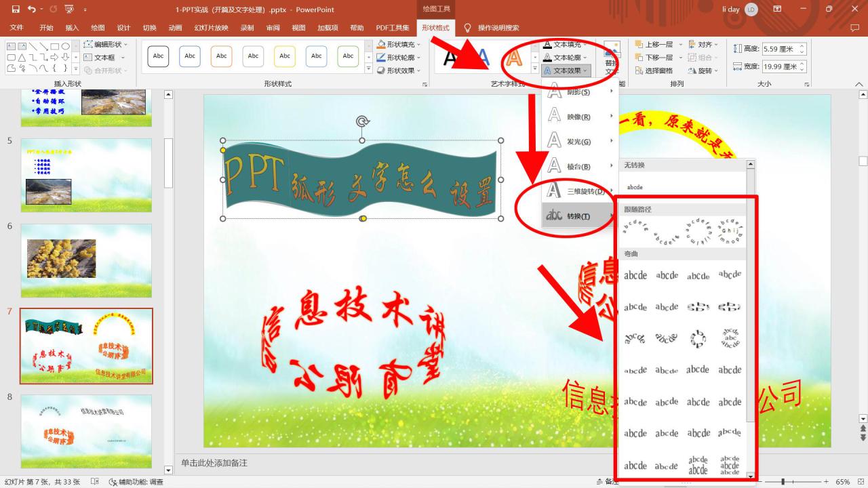Select the oval shape tool
This screenshot has width=868, height=488.
[x=66, y=46]
